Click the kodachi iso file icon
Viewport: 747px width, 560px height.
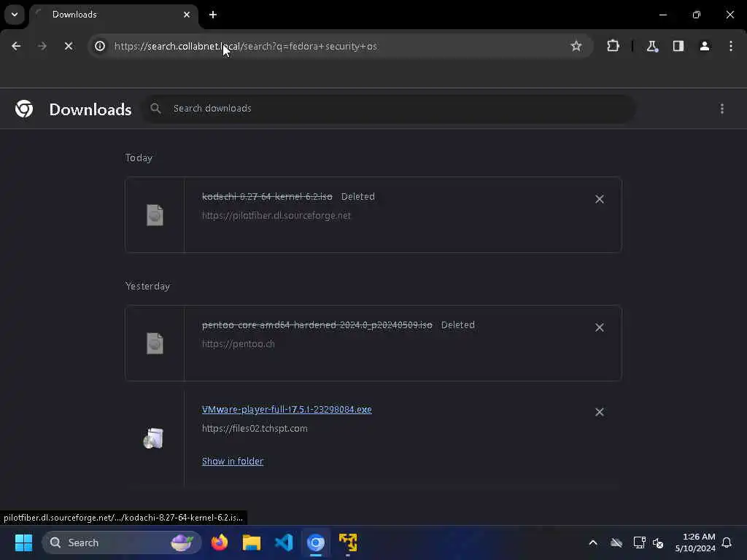155,215
